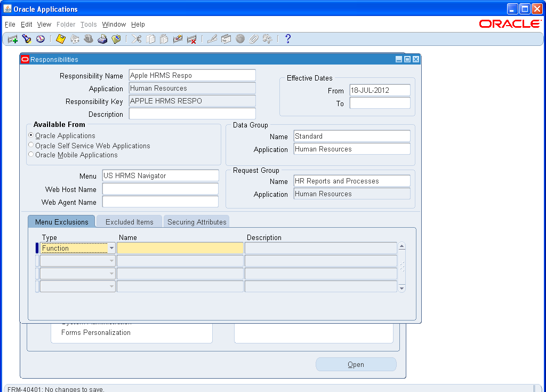Screen dimensions: 546x392
Task: Open the Tools menu
Action: pyautogui.click(x=89, y=24)
